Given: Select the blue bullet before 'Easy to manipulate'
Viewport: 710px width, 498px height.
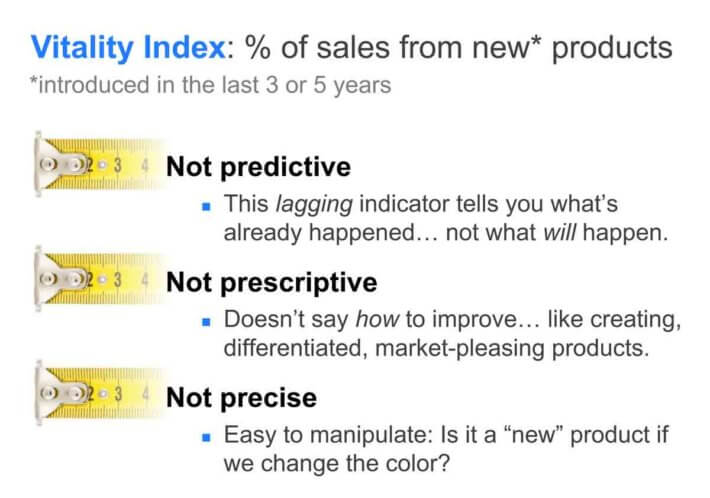Looking at the screenshot, I should (206, 437).
